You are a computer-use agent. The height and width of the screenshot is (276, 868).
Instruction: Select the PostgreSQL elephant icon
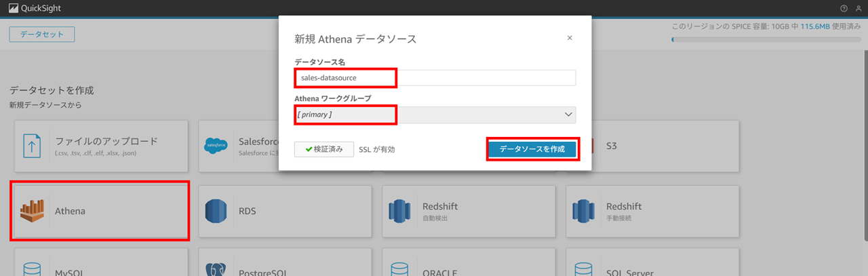click(x=217, y=271)
